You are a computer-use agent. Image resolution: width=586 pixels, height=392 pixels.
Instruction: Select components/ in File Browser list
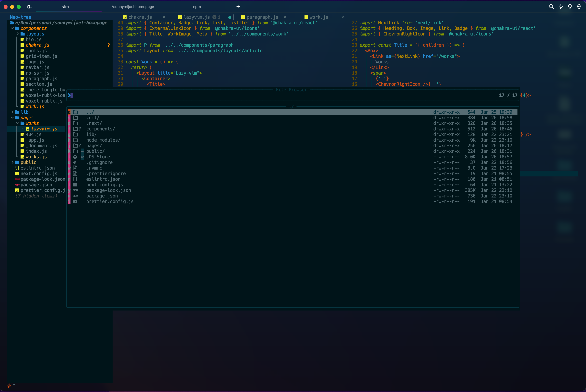click(293, 129)
